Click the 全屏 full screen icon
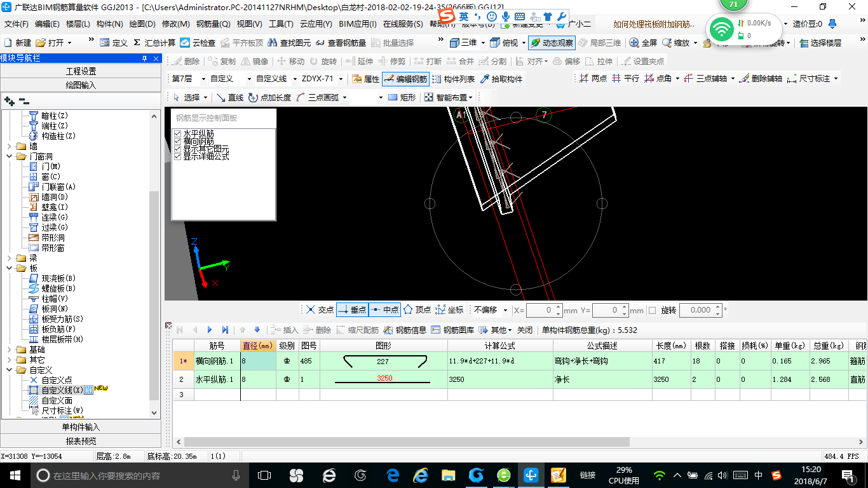The height and width of the screenshot is (488, 868). point(643,43)
